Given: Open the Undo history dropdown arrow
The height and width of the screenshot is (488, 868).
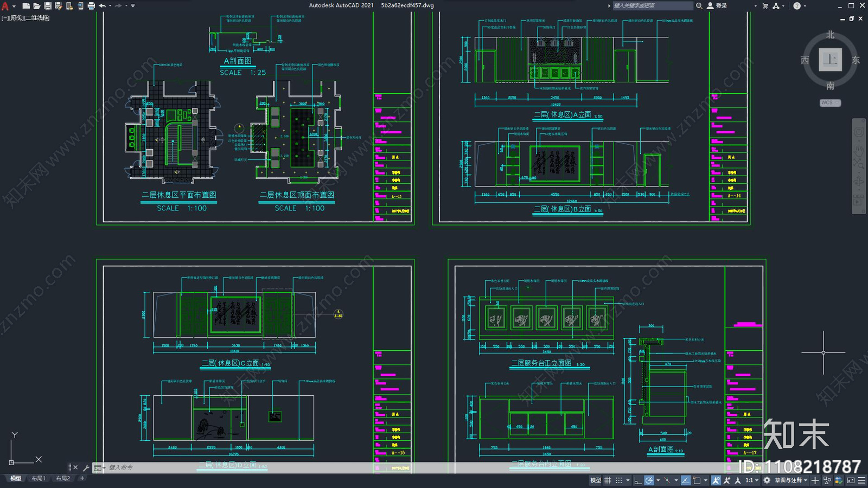Looking at the screenshot, I should [110, 6].
